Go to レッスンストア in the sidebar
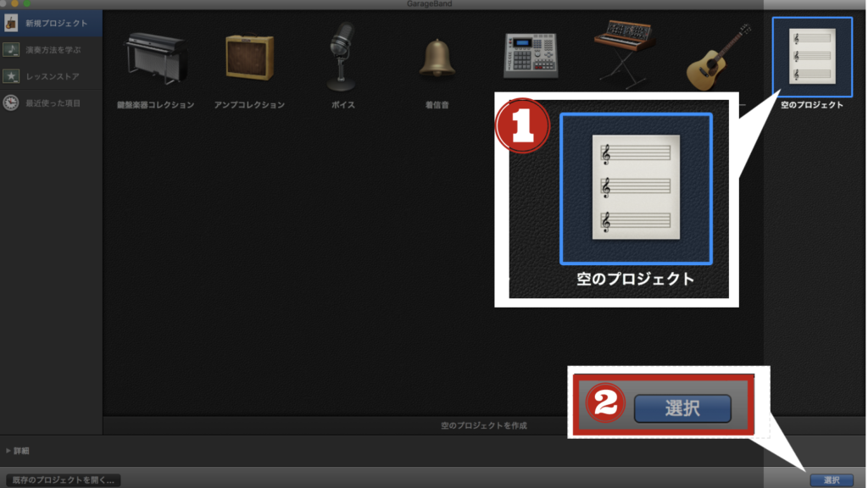This screenshot has height=488, width=868. (51, 76)
